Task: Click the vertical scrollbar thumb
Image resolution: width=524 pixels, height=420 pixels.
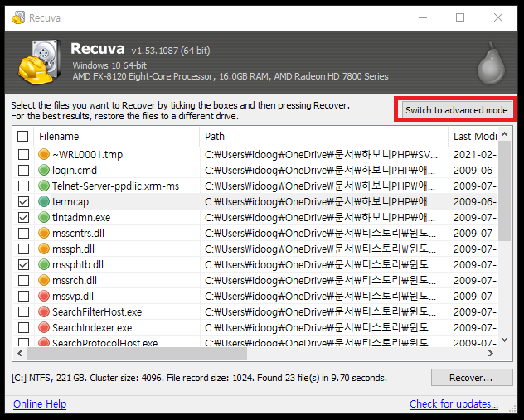Action: point(505,191)
